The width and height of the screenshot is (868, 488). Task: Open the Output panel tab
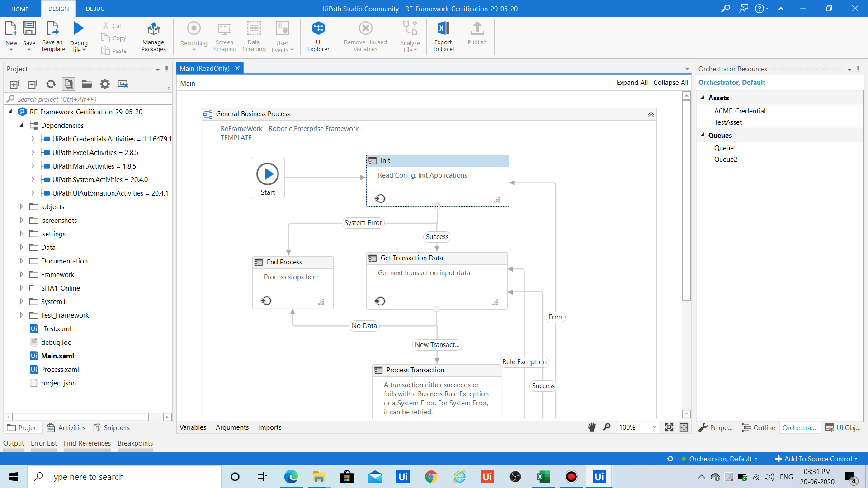click(x=14, y=443)
